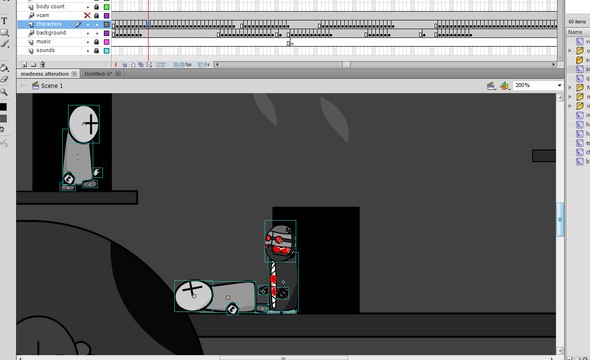Click the black stroke color swatch

[x=3, y=107]
